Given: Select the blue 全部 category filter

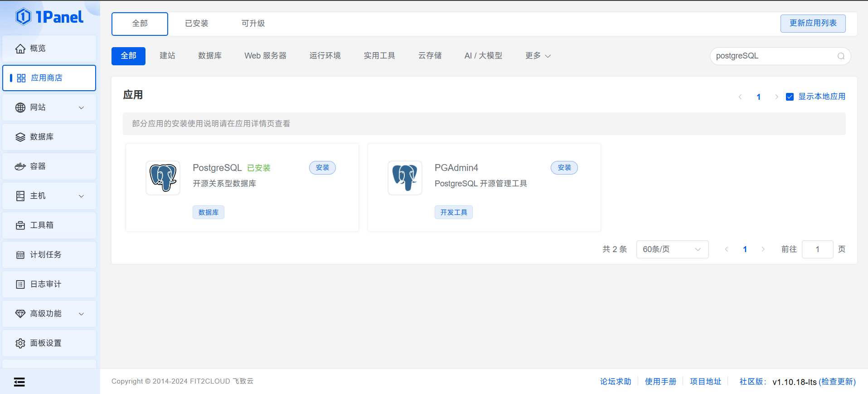Looking at the screenshot, I should click(x=128, y=56).
